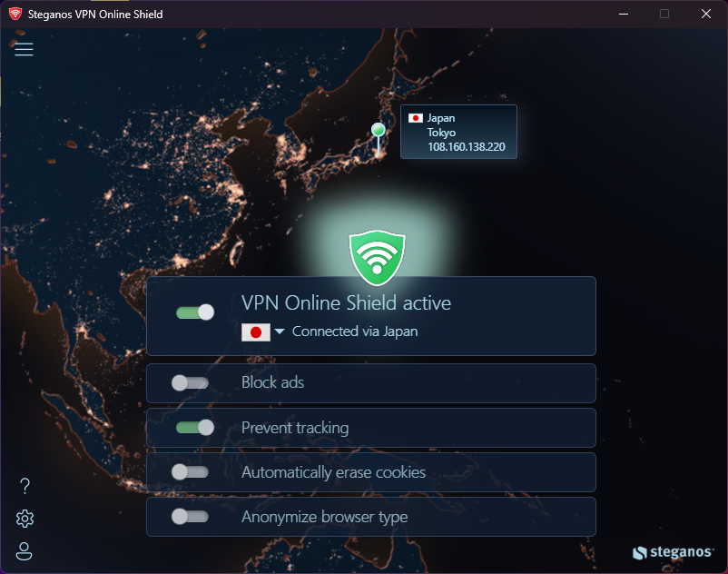Click "Automatically erase cookies" label
The image size is (728, 574).
pos(333,472)
